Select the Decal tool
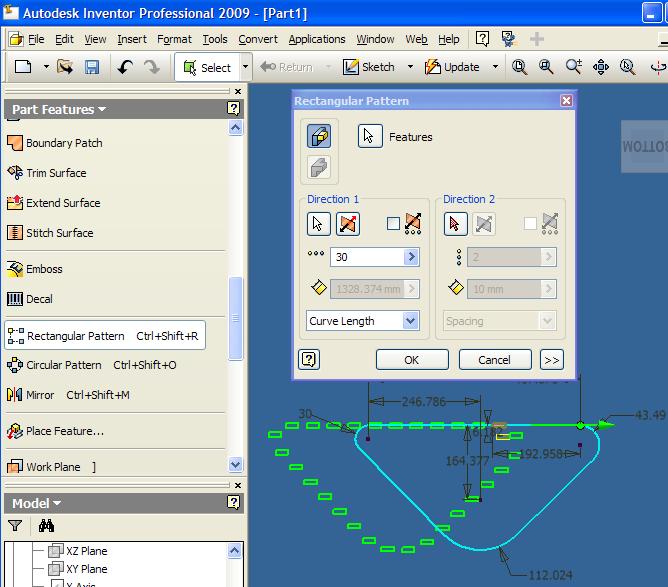Image resolution: width=668 pixels, height=587 pixels. [x=30, y=299]
